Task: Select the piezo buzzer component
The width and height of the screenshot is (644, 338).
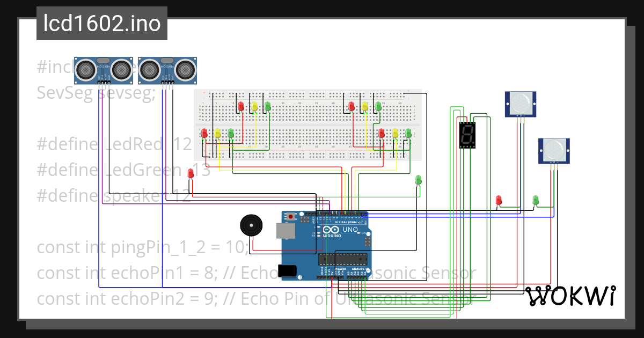Action: click(x=251, y=225)
